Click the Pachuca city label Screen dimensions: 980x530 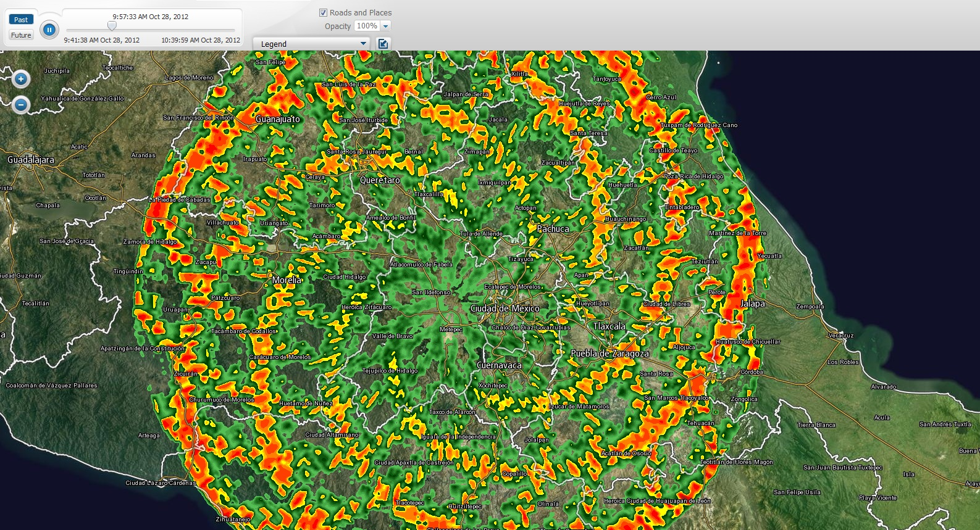pos(553,229)
